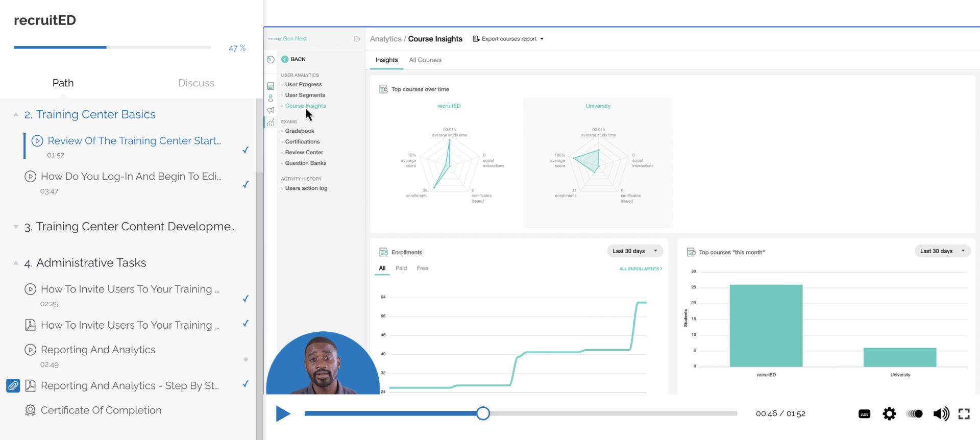Switch to the Discuss tab
Viewport: 980px width, 440px height.
pyautogui.click(x=196, y=83)
